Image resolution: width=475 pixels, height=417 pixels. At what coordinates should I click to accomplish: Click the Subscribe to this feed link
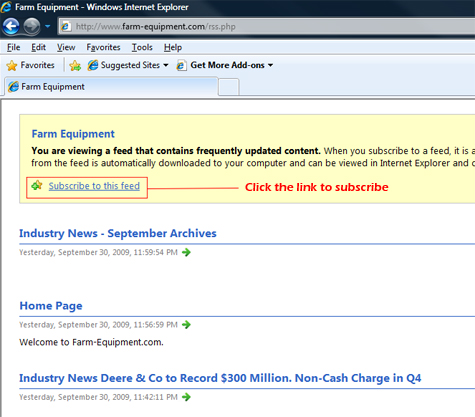94,186
